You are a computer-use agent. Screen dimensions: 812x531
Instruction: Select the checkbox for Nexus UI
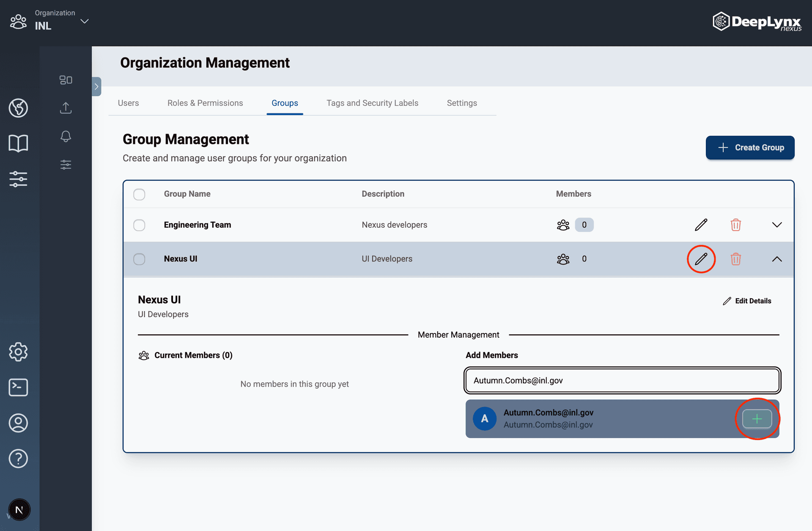click(x=139, y=259)
